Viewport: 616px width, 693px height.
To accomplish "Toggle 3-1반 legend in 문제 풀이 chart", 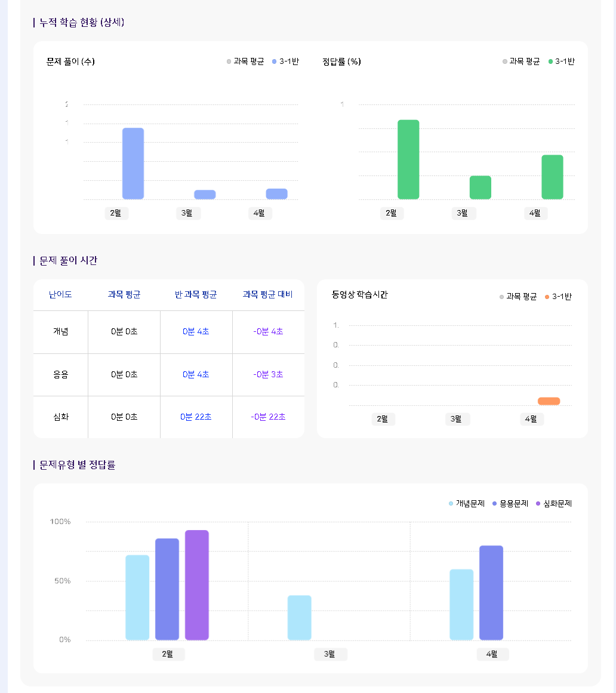I will (x=285, y=61).
